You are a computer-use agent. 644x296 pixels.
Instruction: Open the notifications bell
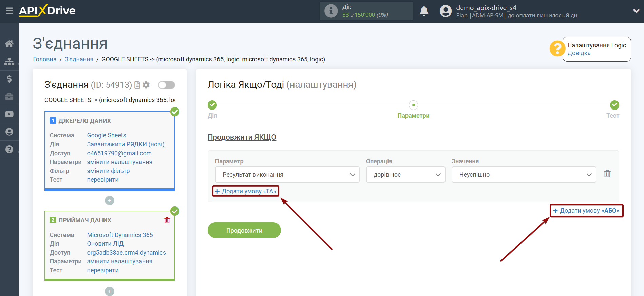click(x=424, y=11)
